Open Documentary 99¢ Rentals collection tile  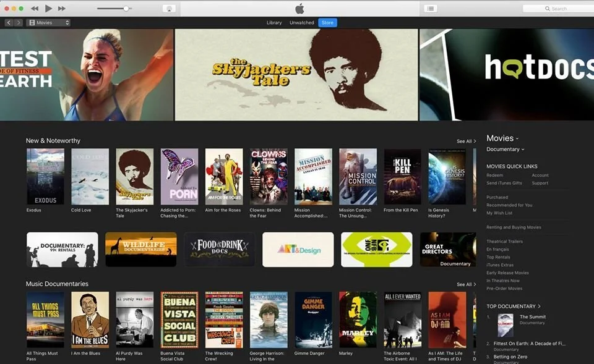tap(62, 250)
